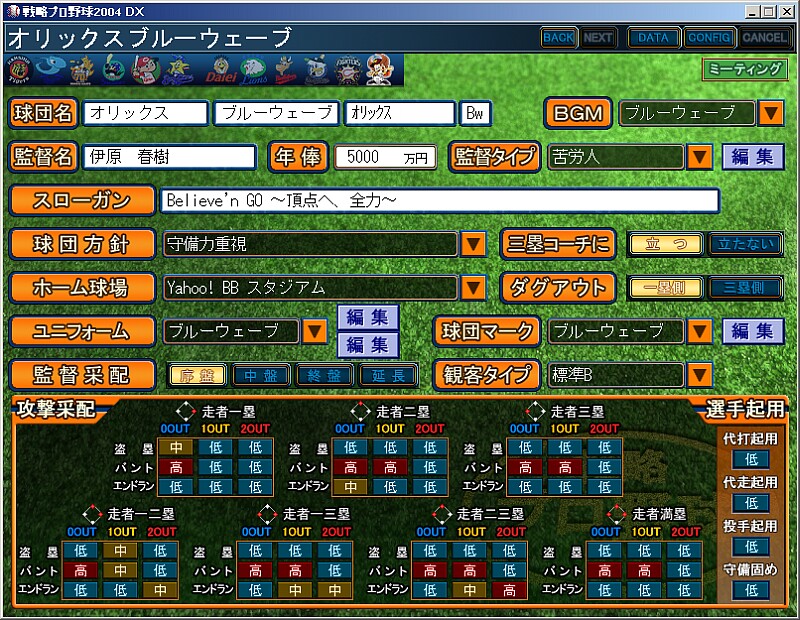Image resolution: width=800 pixels, height=620 pixels.
Task: Switch to the 終盤 tactics tab
Action: (324, 376)
